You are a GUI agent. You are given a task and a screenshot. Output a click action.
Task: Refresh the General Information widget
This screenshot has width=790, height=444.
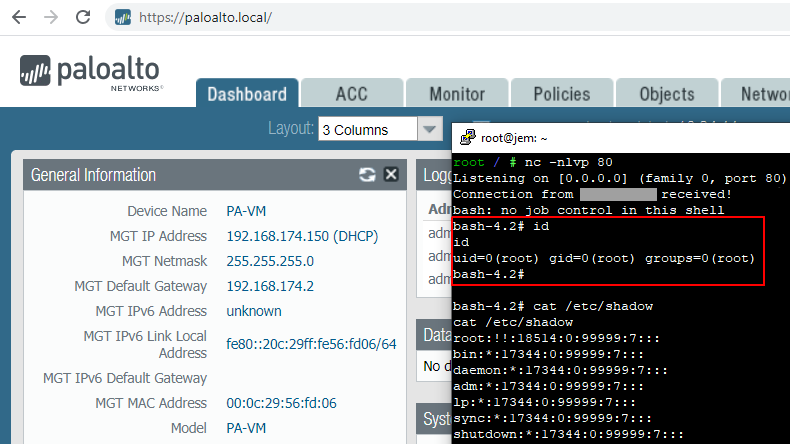(x=367, y=174)
